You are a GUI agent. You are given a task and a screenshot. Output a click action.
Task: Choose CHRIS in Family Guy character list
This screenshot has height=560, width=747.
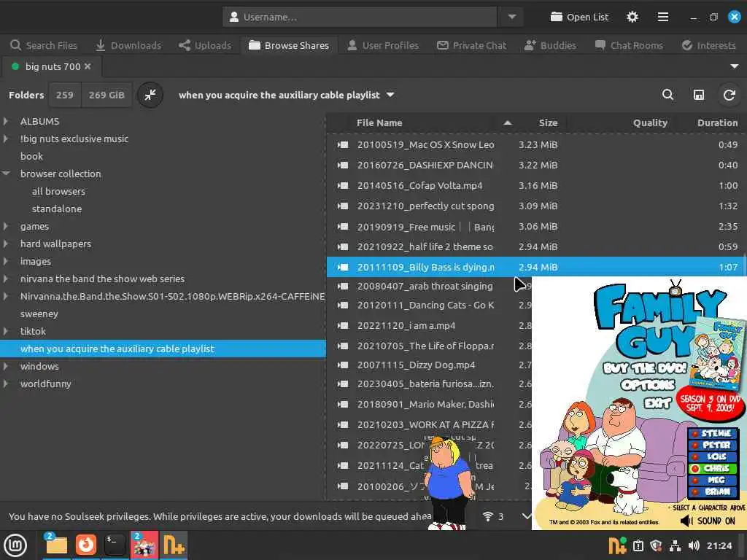(x=712, y=468)
